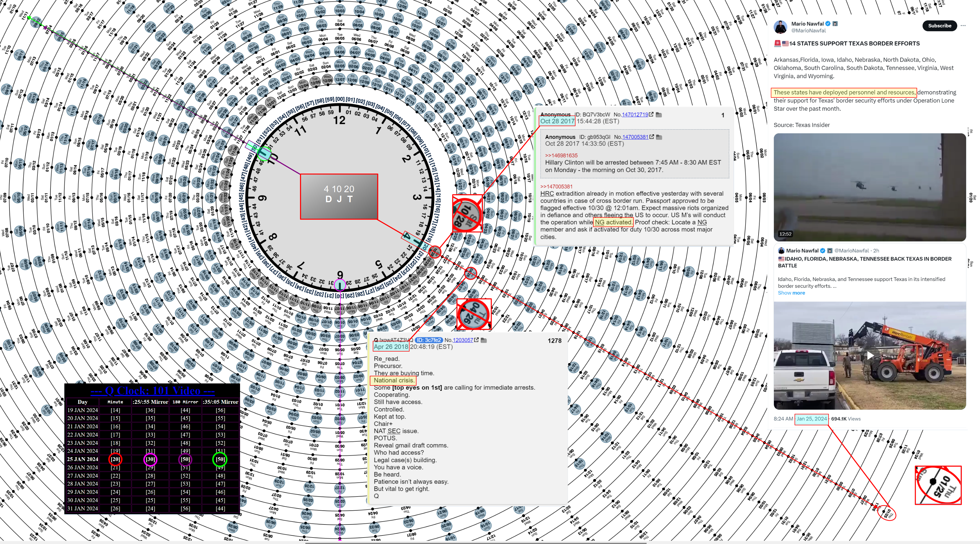The height and width of the screenshot is (544, 980).
Task: Play the quoted tweet's forklift video
Action: 870,355
